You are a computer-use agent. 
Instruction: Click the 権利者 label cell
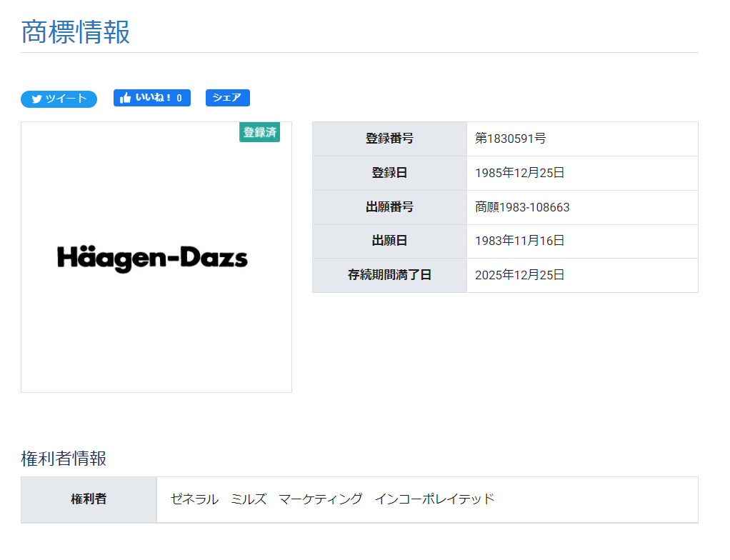click(89, 499)
